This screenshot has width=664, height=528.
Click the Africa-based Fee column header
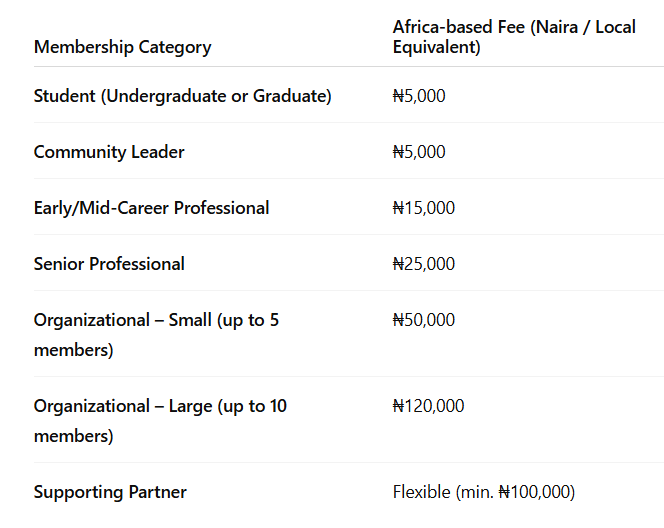coord(513,27)
